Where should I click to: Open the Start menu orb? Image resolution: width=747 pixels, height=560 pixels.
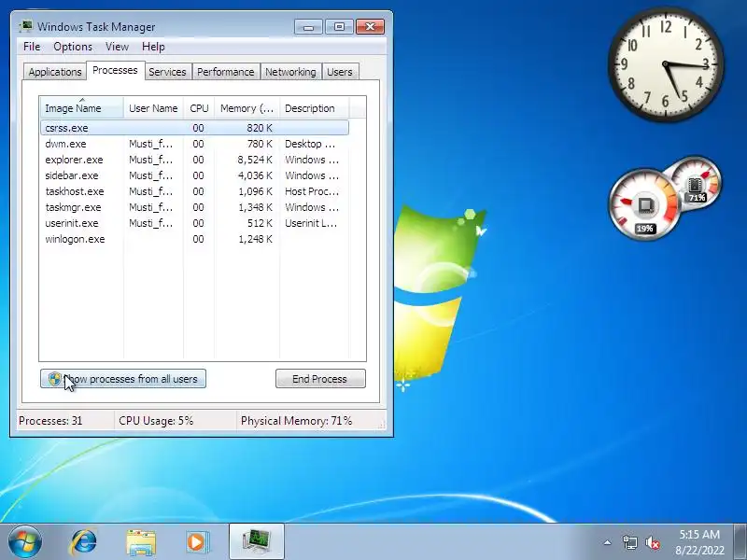click(x=24, y=542)
